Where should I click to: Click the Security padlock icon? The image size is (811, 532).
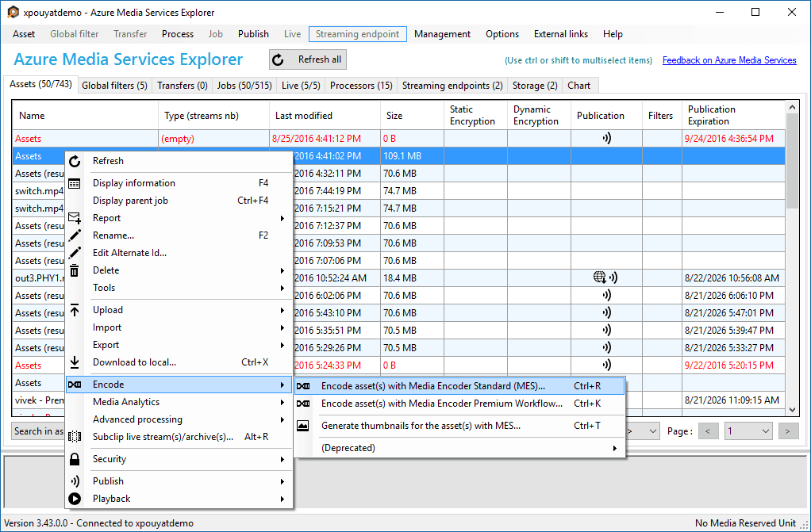(75, 458)
